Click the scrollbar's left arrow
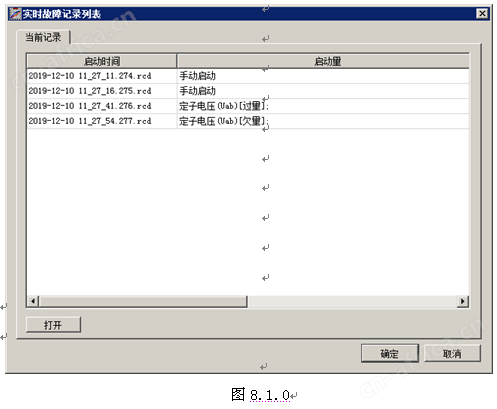This screenshot has width=497, height=409. click(33, 301)
